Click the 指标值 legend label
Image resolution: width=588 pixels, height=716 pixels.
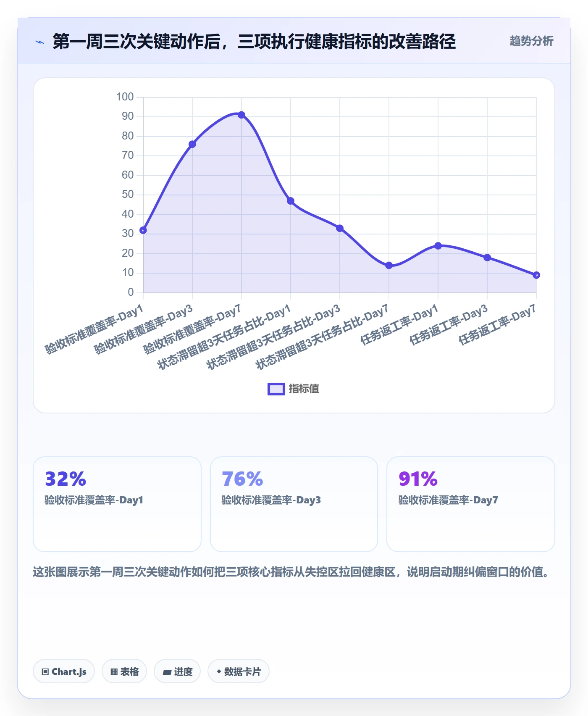pyautogui.click(x=304, y=389)
